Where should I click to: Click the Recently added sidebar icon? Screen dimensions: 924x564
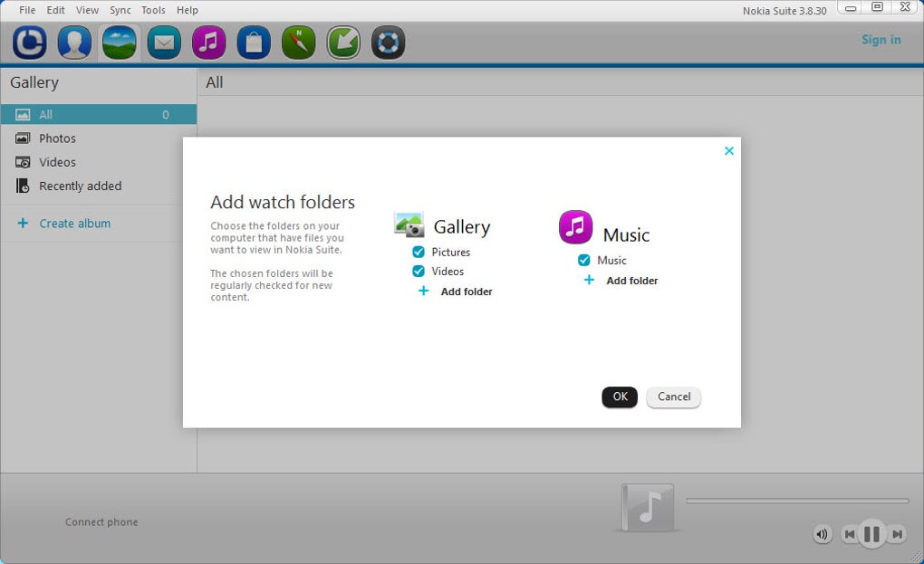point(23,186)
